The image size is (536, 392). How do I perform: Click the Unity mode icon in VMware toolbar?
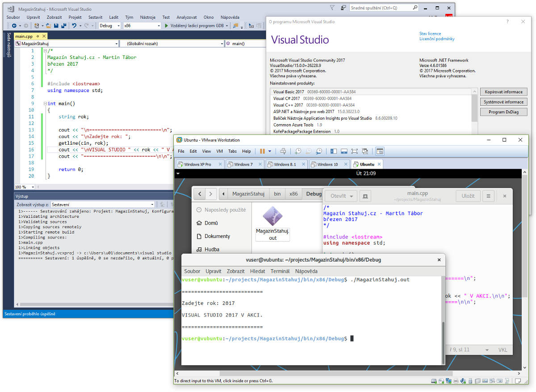pyautogui.click(x=365, y=151)
